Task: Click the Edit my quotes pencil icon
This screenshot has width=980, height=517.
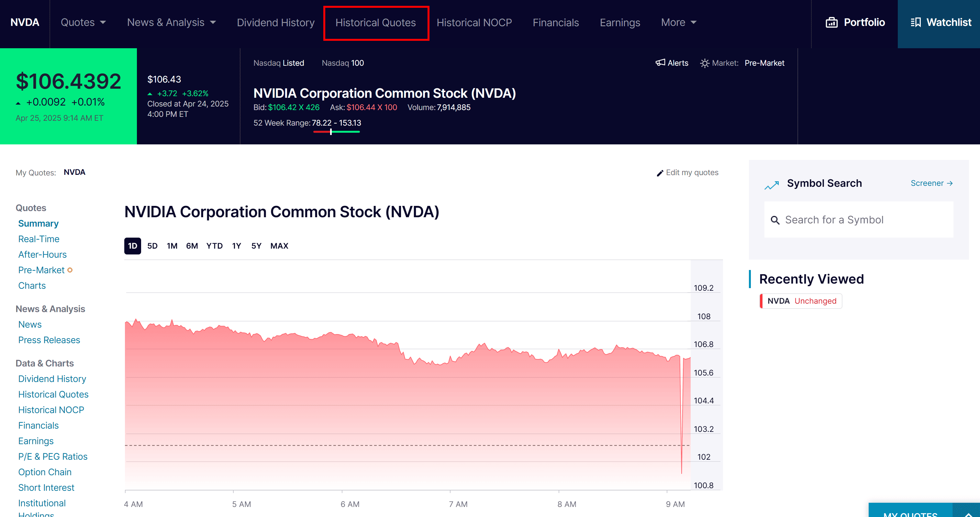Action: pos(660,173)
